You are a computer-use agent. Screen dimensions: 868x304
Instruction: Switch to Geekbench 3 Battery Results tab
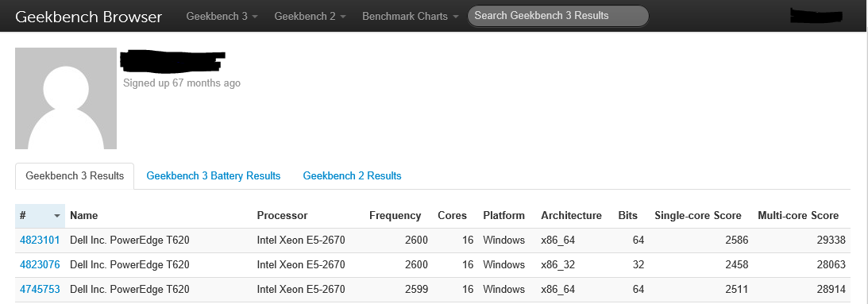[213, 176]
